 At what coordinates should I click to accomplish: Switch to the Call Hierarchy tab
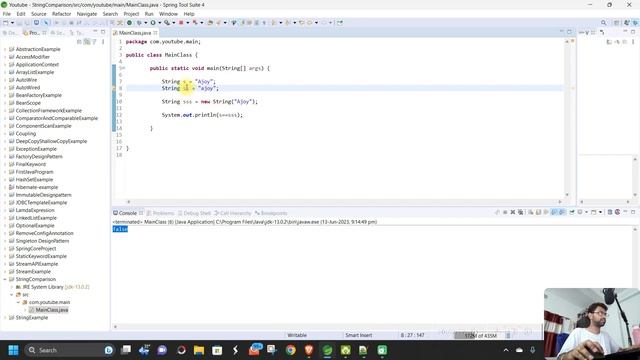pos(233,213)
